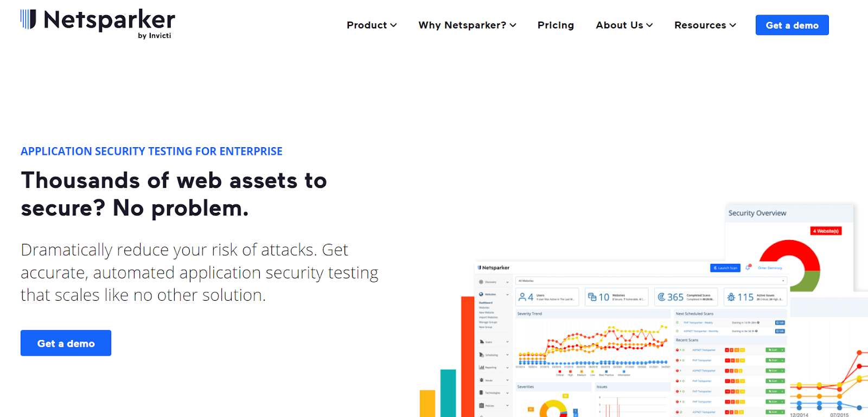
Task: Click the Discovery icon in preview sidebar
Action: 481,282
